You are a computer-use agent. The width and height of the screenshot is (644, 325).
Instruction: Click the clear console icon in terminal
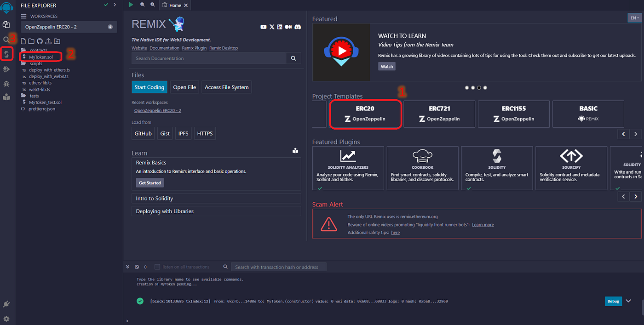pos(137,267)
